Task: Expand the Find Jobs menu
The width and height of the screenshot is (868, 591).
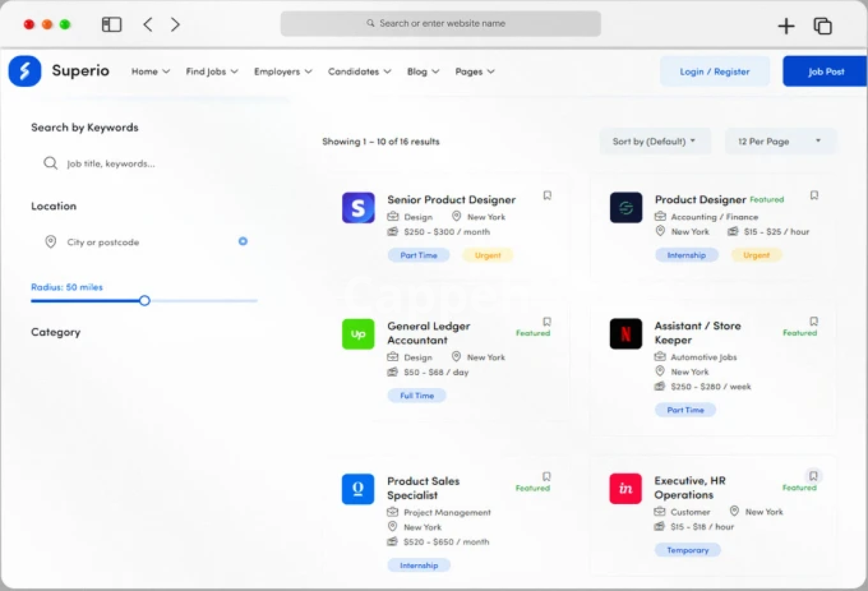Action: [212, 71]
